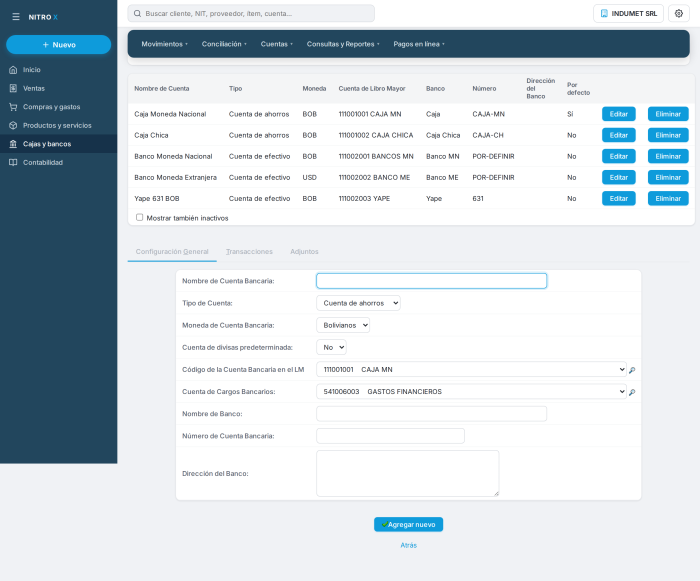Expand the Consultas y Reportes menu
This screenshot has height=581, width=700.
click(x=343, y=44)
